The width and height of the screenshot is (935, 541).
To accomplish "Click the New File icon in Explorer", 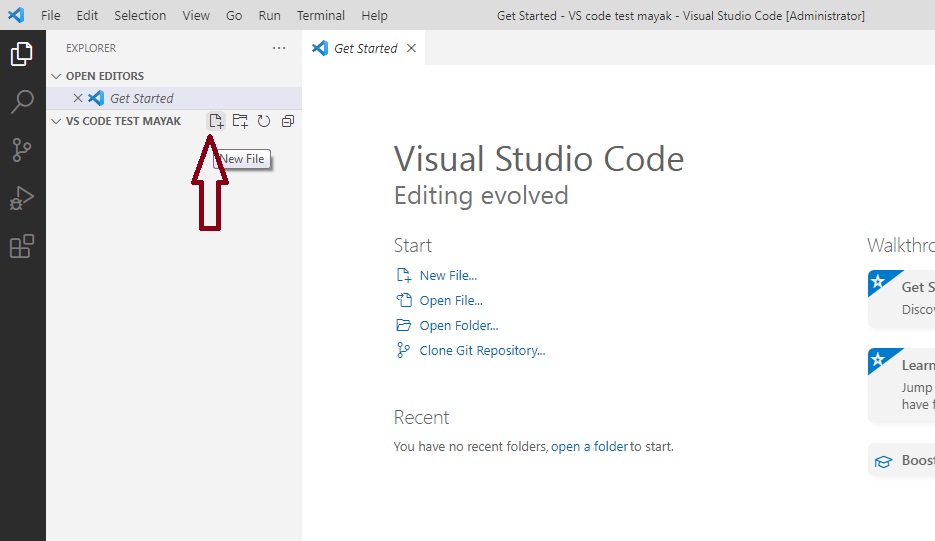I will coord(216,121).
